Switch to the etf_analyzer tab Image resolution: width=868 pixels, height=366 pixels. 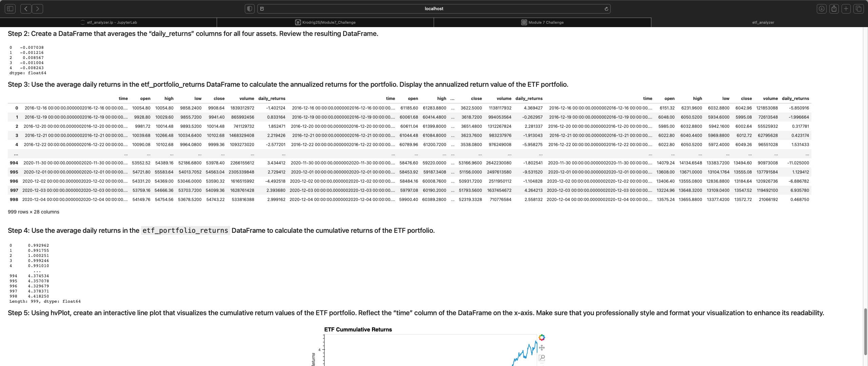click(x=762, y=22)
